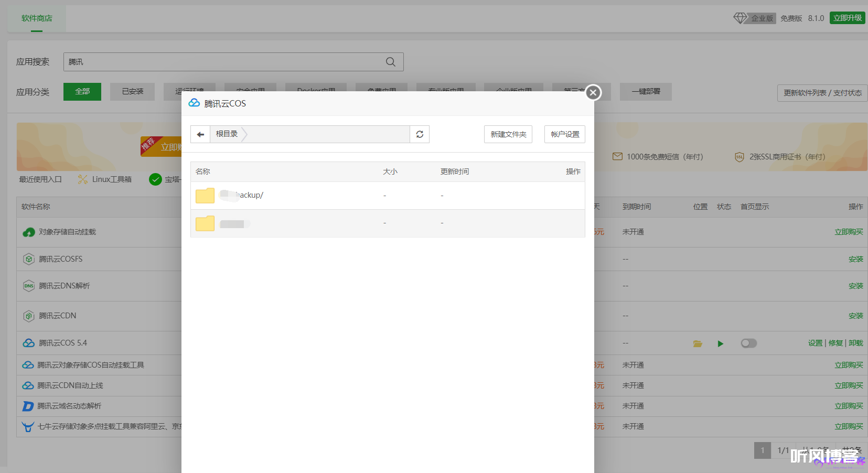
Task: Click the 腾讯云COSFS app icon
Action: [29, 259]
